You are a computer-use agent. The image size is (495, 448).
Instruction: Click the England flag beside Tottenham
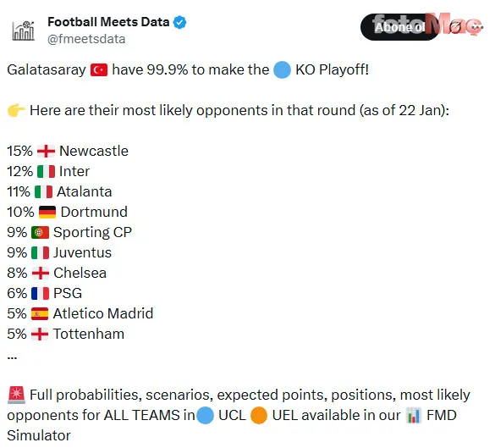coord(40,335)
